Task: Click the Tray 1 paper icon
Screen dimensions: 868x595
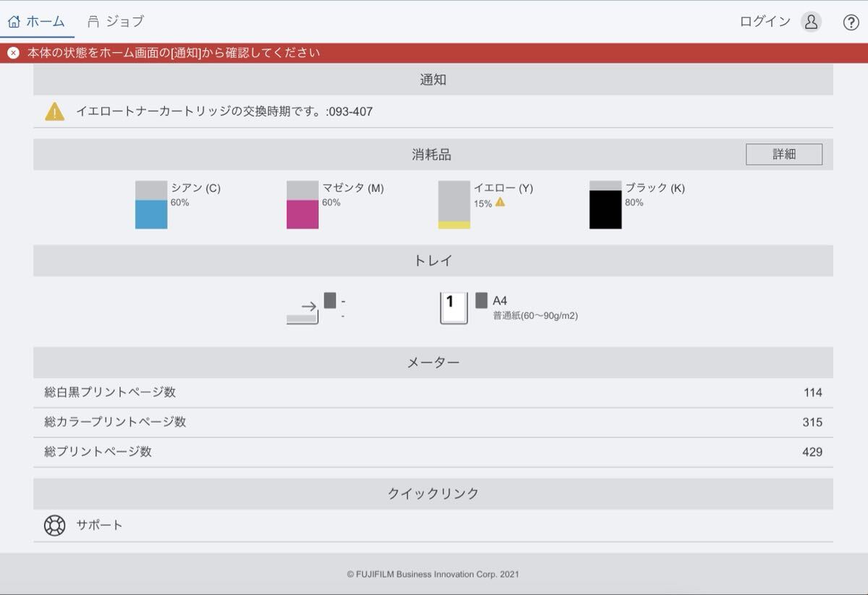Action: pyautogui.click(x=454, y=308)
